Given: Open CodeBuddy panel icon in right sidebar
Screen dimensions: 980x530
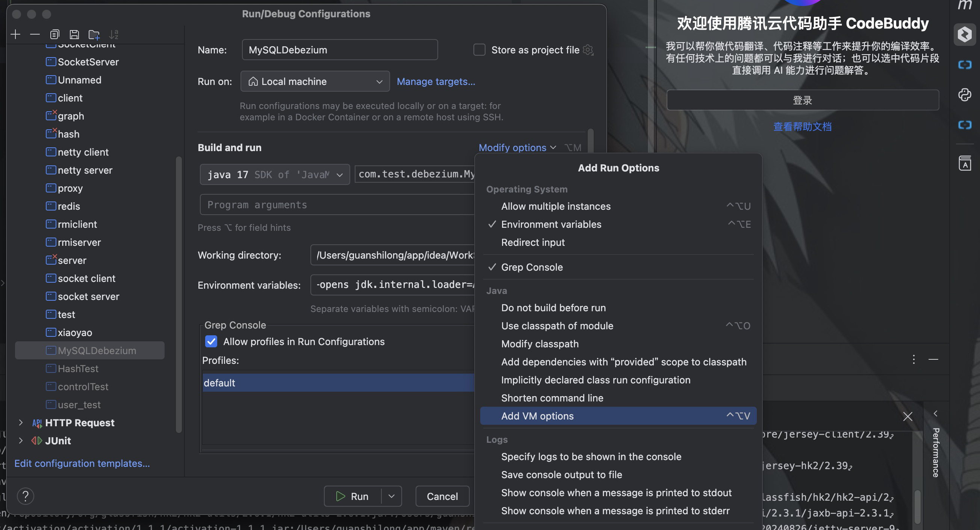Looking at the screenshot, I should point(964,35).
